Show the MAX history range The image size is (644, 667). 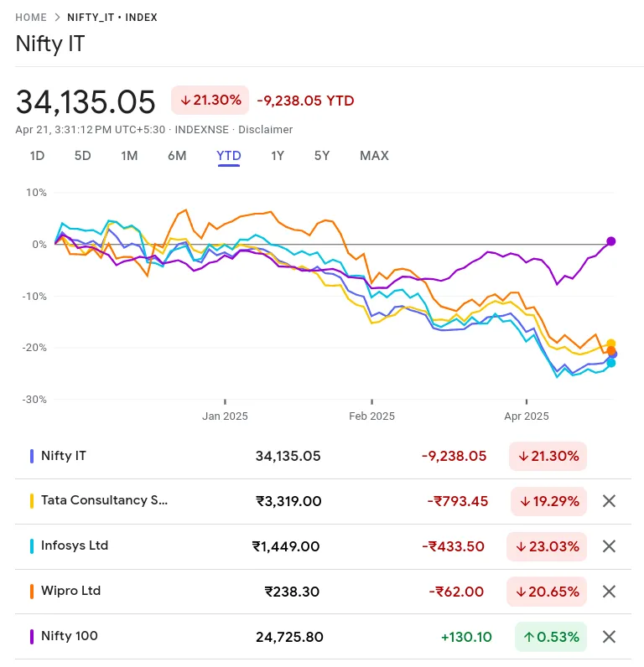(x=374, y=156)
